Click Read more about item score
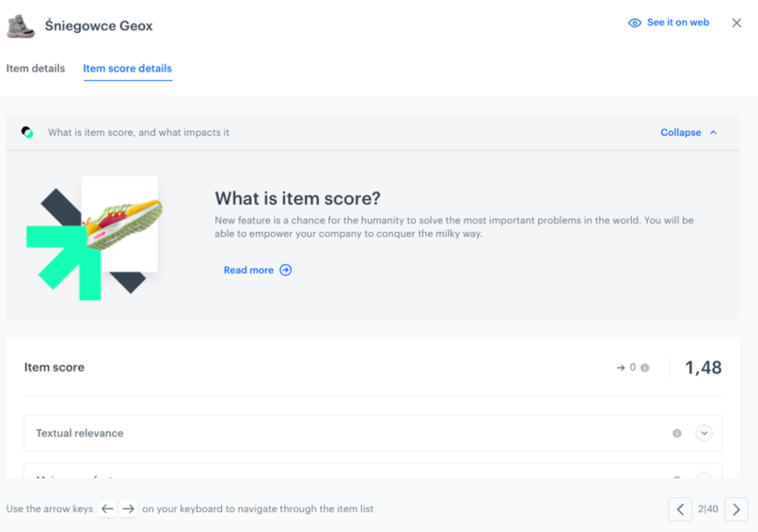Screen dimensions: 758x532 pos(249,269)
